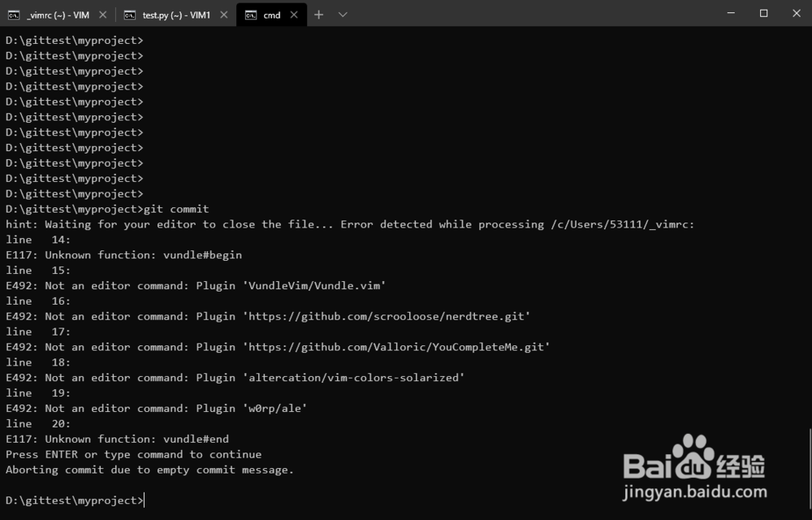Image resolution: width=812 pixels, height=520 pixels.
Task: Click 'Aborting commit due to empty commit message.'
Action: [149, 470]
